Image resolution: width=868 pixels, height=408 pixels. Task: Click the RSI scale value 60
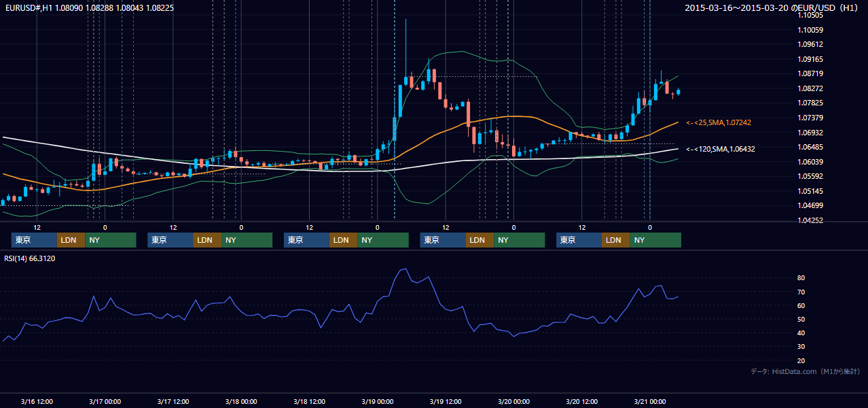(801, 306)
